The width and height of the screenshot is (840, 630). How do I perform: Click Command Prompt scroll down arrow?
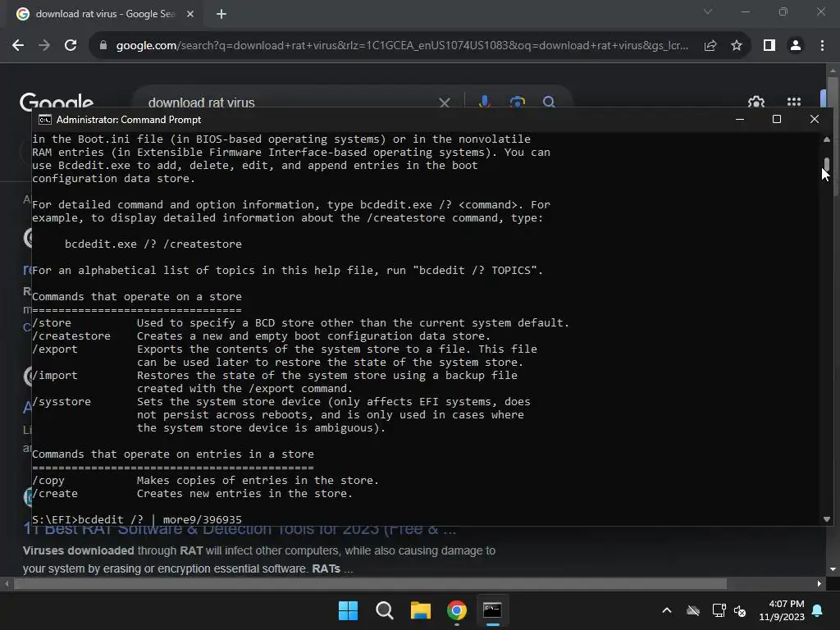(827, 518)
